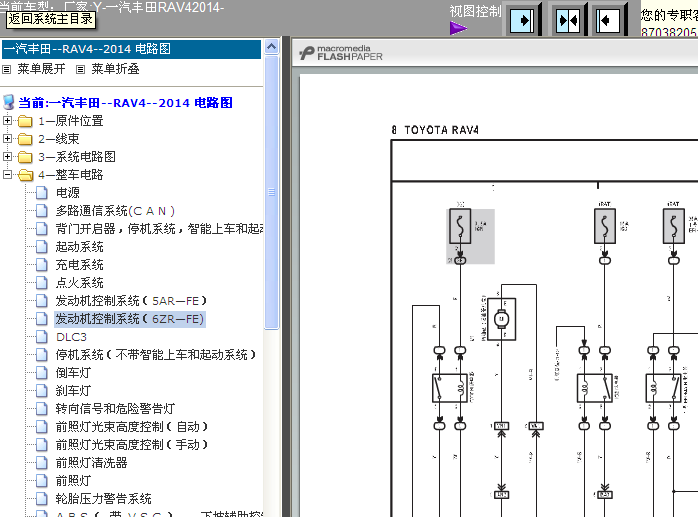Click the document icon beside 点火系统
The height and width of the screenshot is (517, 698).
click(41, 283)
